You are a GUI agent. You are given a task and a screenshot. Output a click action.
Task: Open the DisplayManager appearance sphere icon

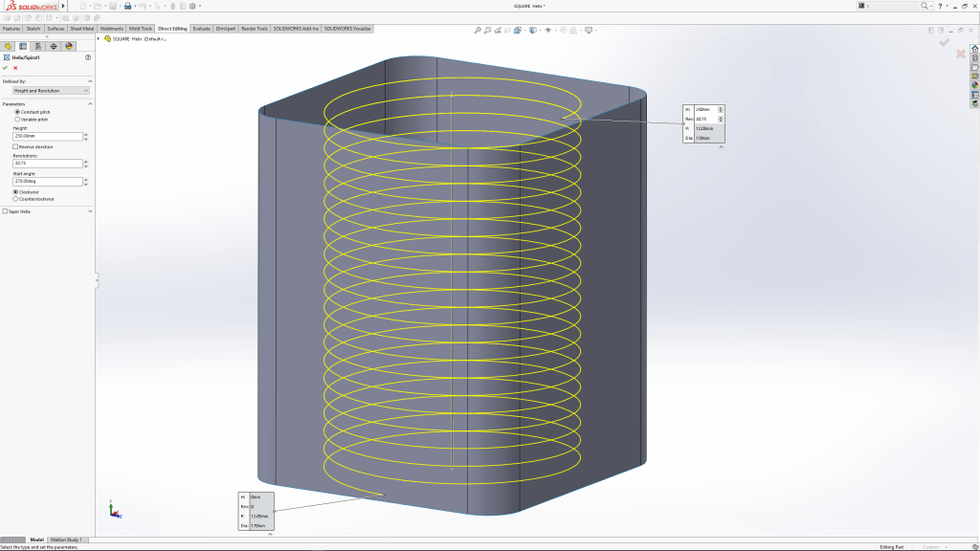(x=69, y=46)
